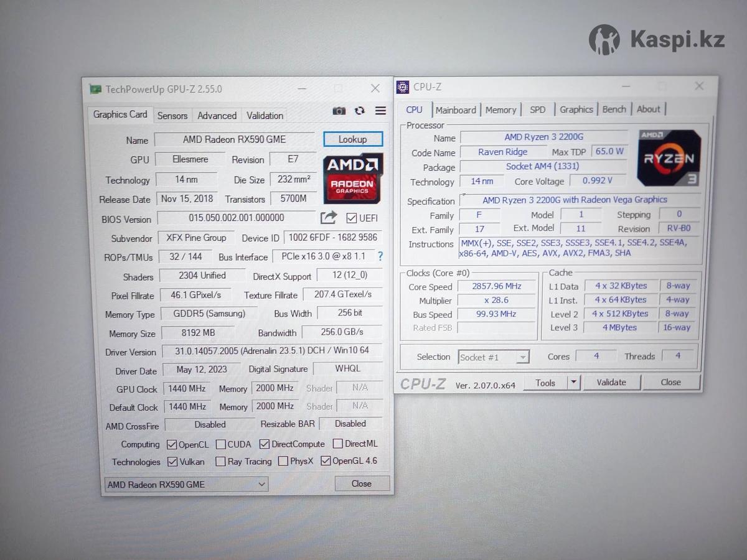Image resolution: width=747 pixels, height=560 pixels.
Task: Click the Driver Version field in GPU-Z
Action: (x=272, y=351)
